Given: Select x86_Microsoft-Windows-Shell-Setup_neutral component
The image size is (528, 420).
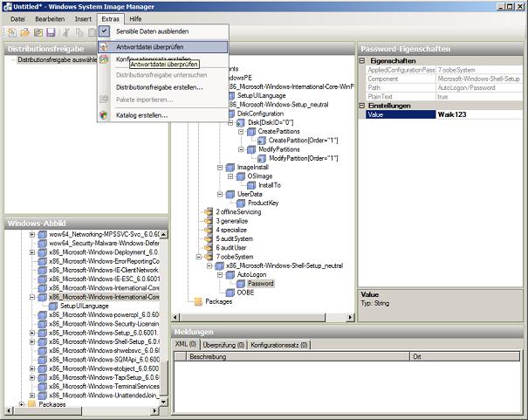Looking at the screenshot, I should [285, 265].
